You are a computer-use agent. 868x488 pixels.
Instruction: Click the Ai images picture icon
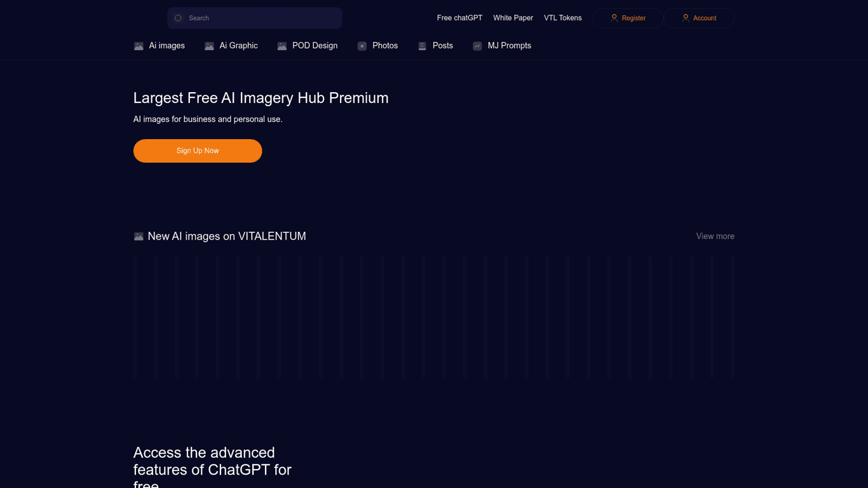pyautogui.click(x=139, y=46)
